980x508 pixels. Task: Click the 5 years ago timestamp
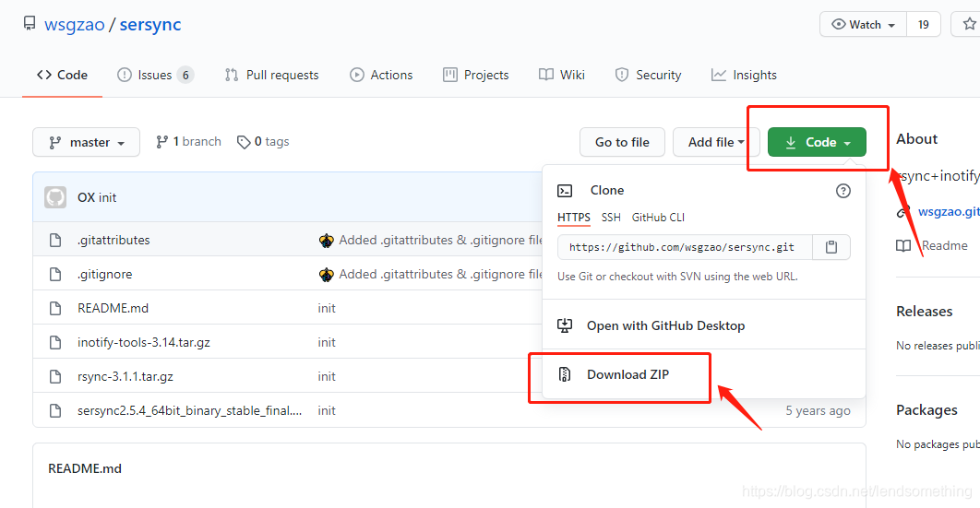[x=819, y=410]
